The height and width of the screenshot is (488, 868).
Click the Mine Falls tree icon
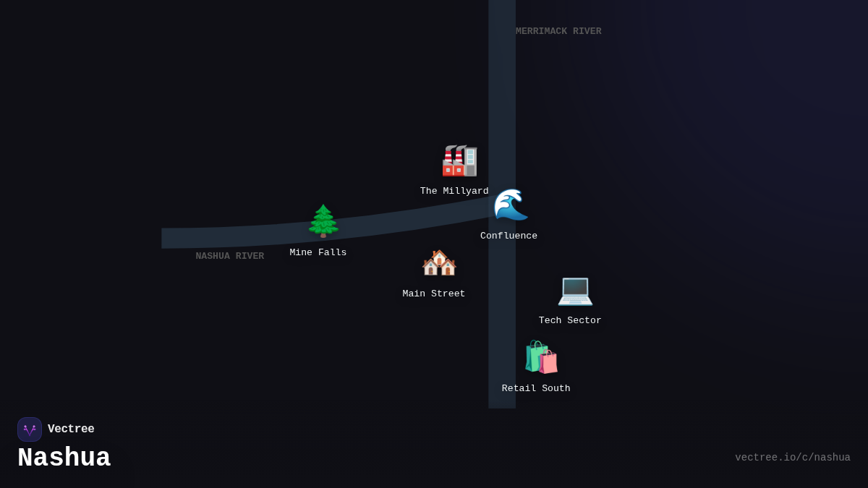[x=323, y=221]
